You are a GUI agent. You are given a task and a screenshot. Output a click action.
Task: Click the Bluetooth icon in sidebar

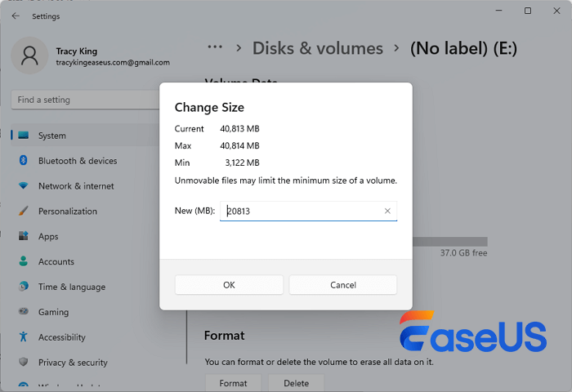(24, 160)
